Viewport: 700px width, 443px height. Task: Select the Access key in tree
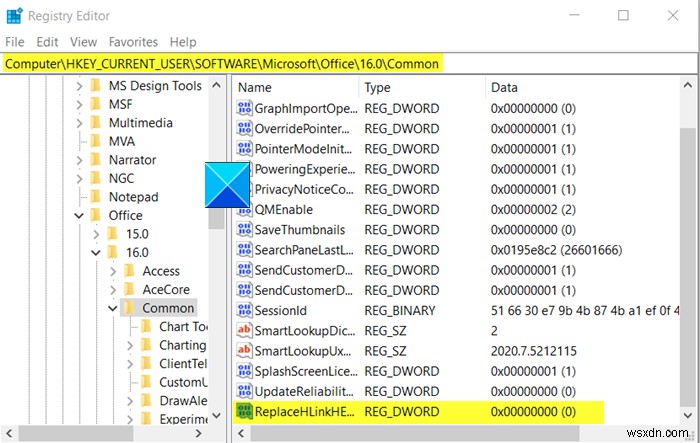coord(161,271)
